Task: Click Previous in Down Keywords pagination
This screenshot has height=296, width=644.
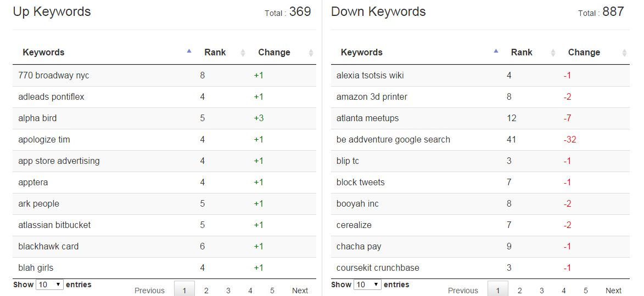Action: click(x=463, y=291)
